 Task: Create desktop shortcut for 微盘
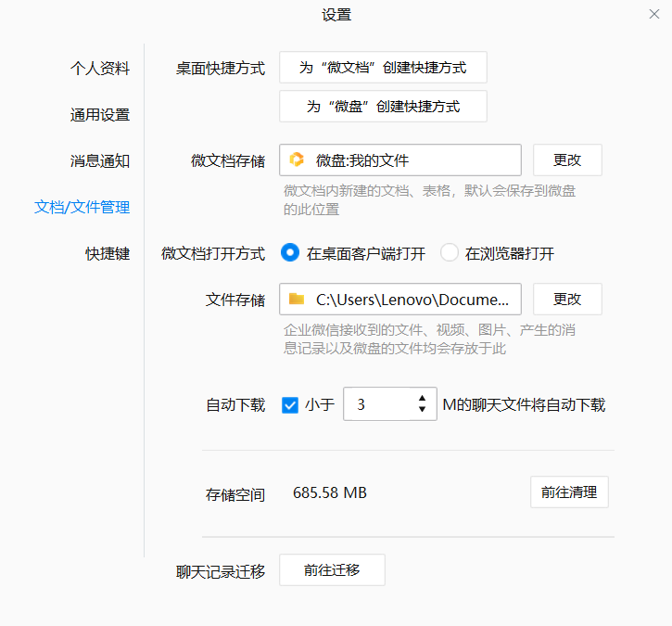click(x=383, y=107)
